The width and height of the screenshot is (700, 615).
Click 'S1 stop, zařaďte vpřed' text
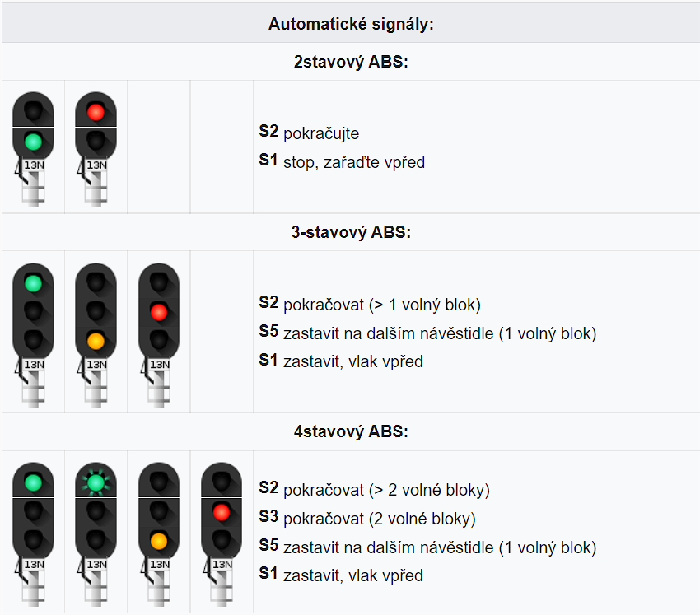(x=342, y=161)
